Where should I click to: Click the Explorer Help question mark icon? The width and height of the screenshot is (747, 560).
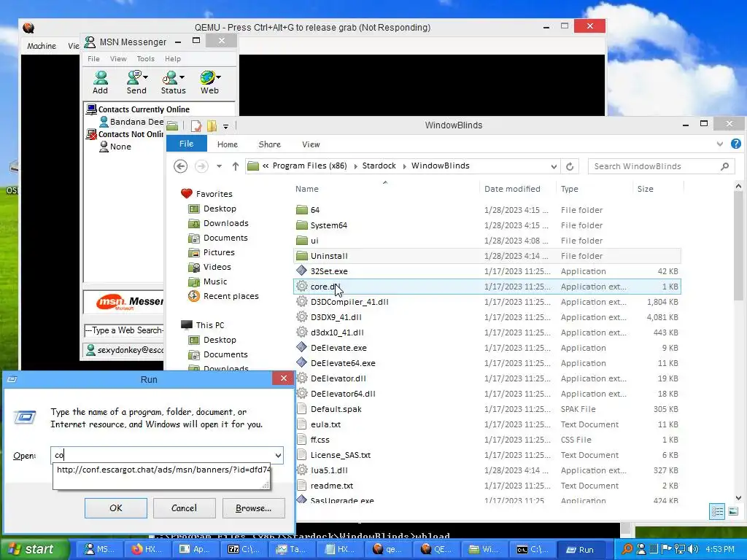click(736, 144)
